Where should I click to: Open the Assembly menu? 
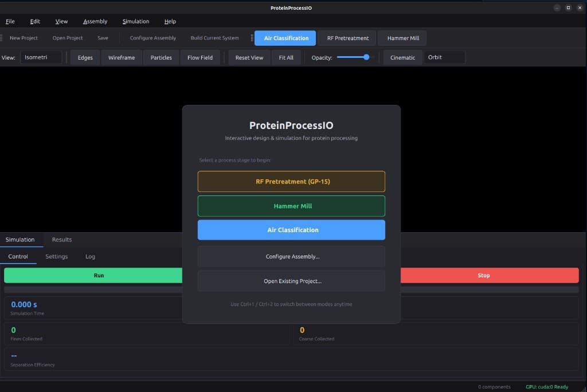tap(95, 21)
